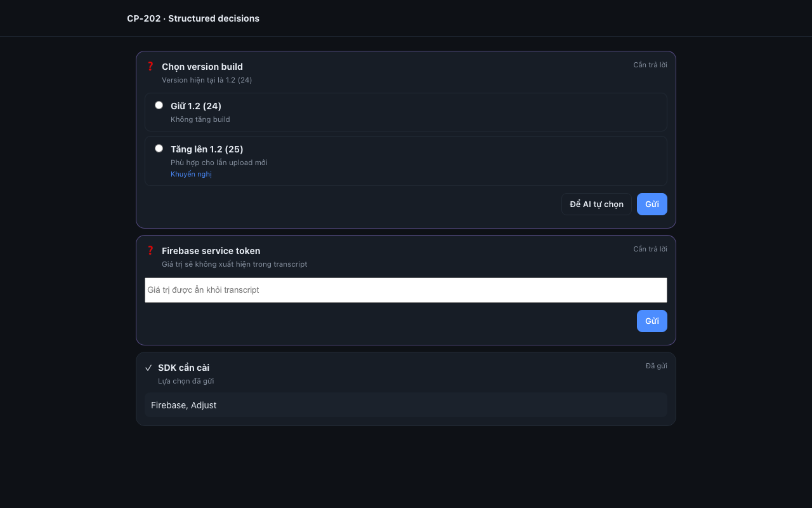812x508 pixels.
Task: Click the "Để AI tự chọn" button
Action: [596, 204]
